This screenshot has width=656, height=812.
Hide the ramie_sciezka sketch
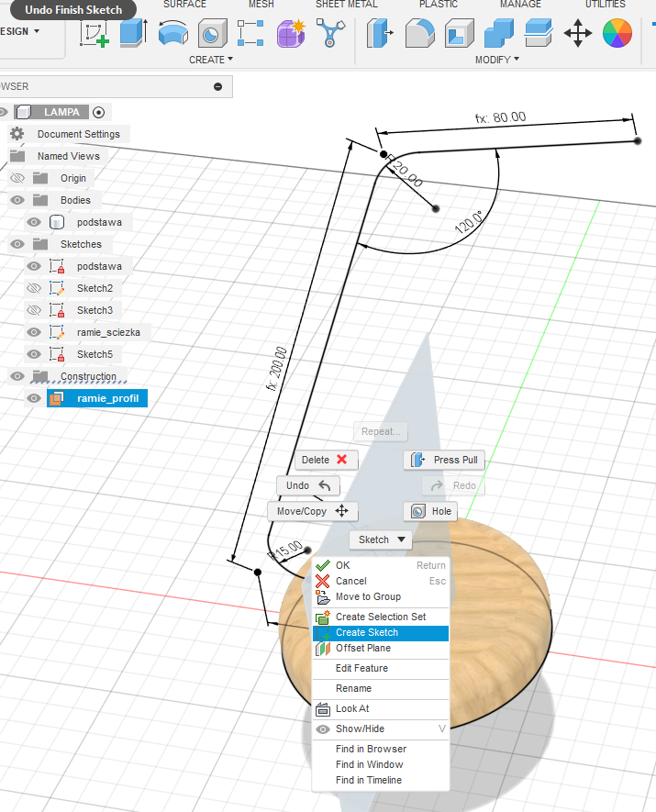click(35, 332)
